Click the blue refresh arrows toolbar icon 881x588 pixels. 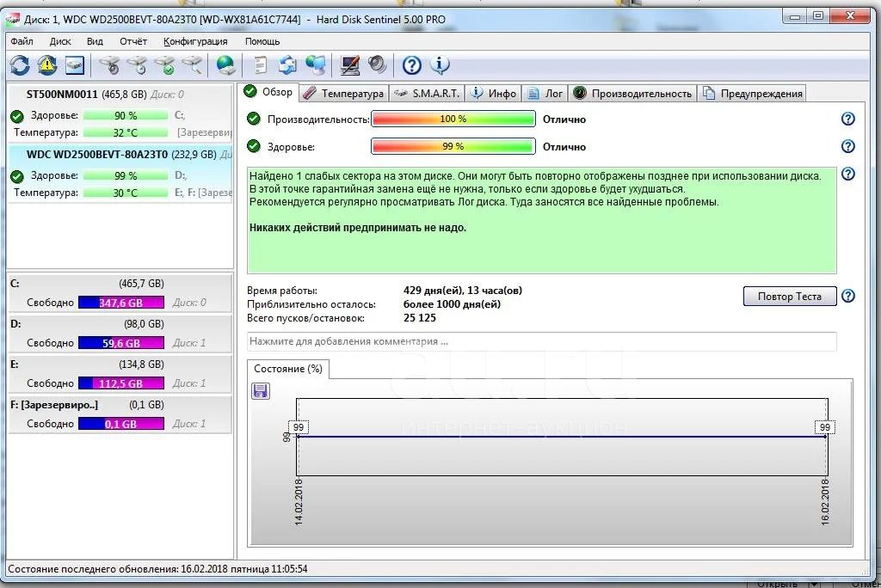click(20, 65)
